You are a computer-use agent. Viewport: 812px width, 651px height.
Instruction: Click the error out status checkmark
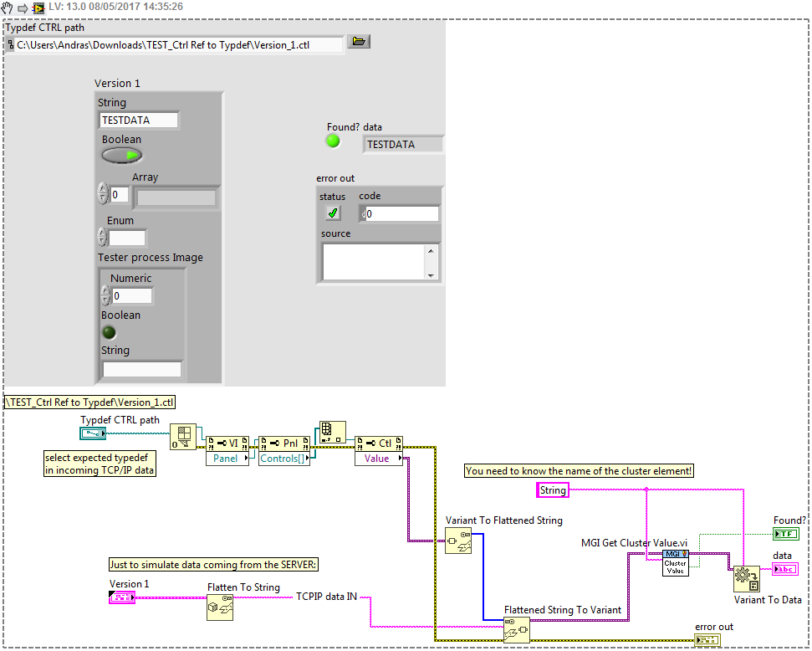pyautogui.click(x=333, y=213)
